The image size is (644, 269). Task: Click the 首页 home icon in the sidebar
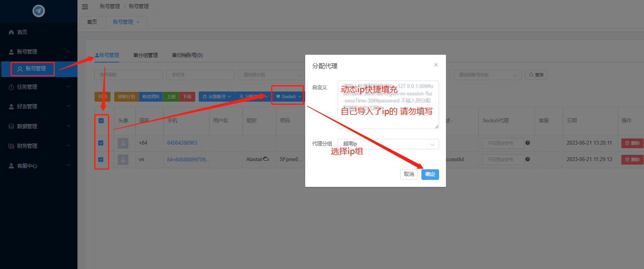[x=11, y=32]
